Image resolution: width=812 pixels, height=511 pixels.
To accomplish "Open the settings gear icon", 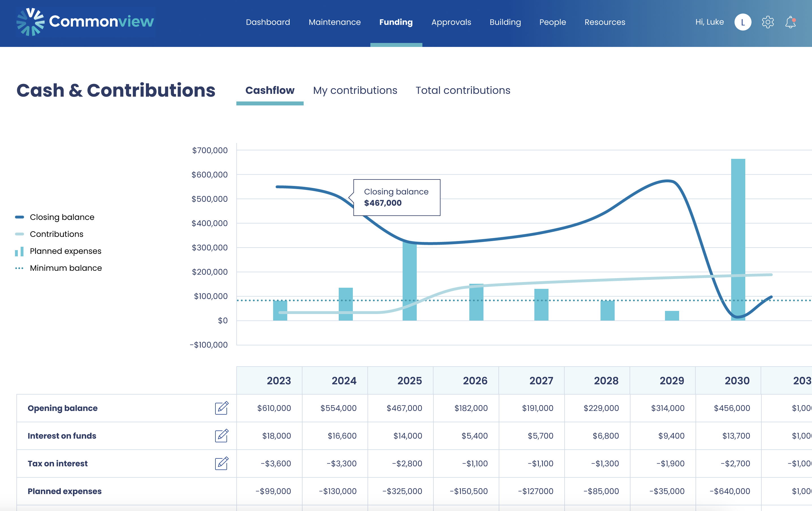I will pos(768,22).
